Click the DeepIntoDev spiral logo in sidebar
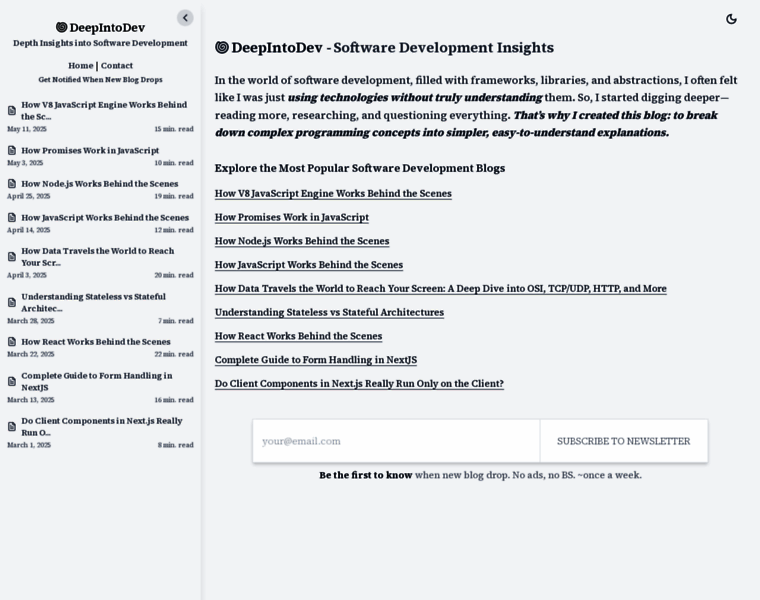Viewport: 760px width, 600px height. pos(61,28)
